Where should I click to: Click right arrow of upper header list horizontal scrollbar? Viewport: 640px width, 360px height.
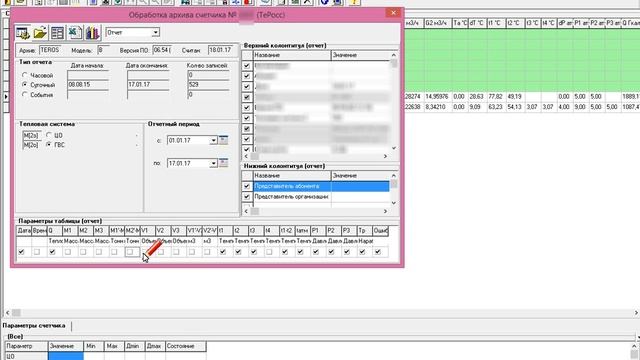385,156
